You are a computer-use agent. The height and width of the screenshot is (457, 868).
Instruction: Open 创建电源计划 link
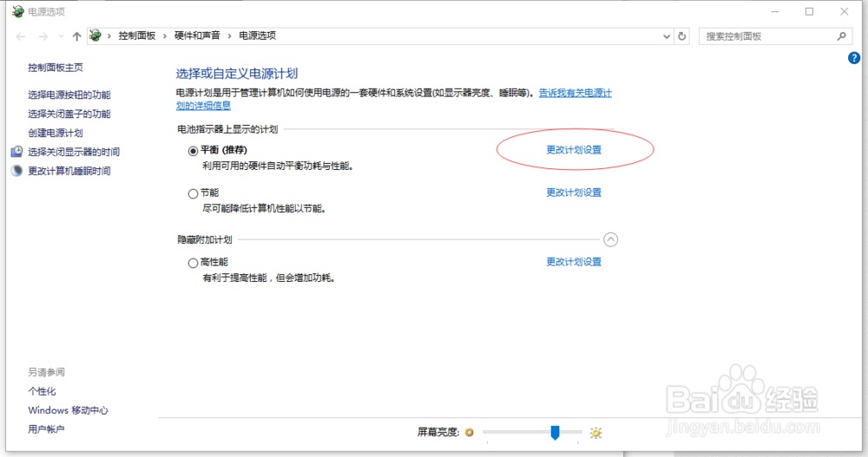tap(56, 133)
